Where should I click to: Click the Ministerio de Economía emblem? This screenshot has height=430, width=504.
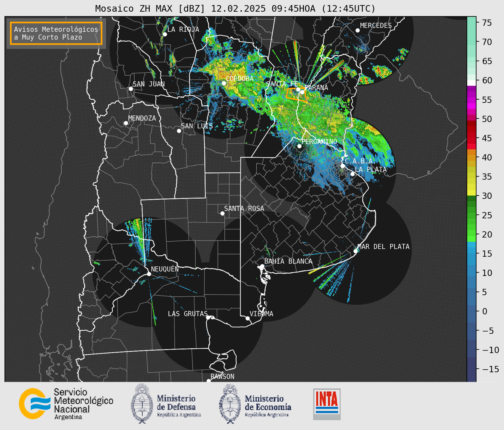click(x=230, y=403)
